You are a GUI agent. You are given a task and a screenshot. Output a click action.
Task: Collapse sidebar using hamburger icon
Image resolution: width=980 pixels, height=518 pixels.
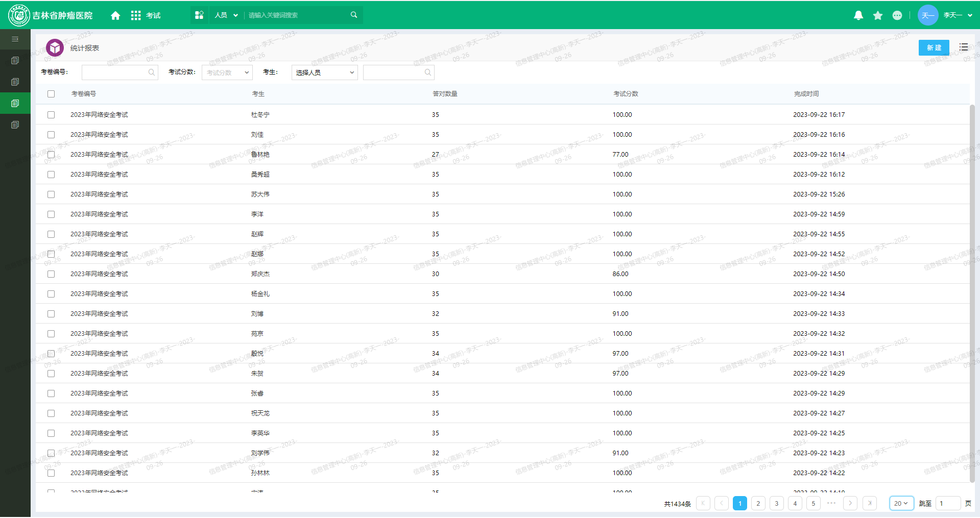(x=15, y=39)
